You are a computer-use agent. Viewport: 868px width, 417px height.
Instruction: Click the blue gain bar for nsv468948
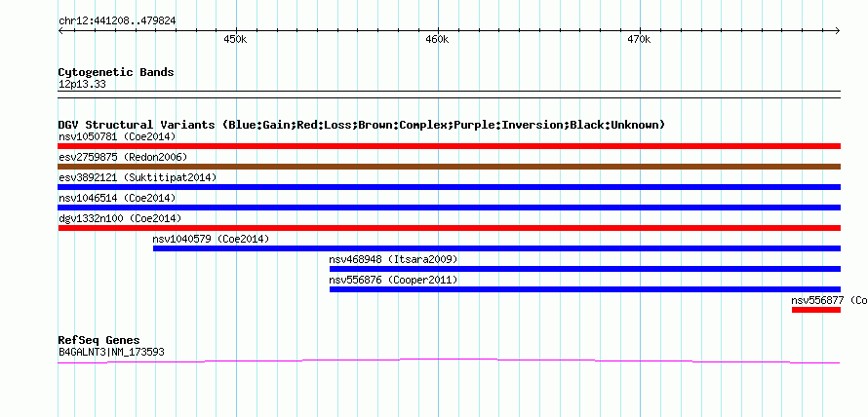click(585, 269)
